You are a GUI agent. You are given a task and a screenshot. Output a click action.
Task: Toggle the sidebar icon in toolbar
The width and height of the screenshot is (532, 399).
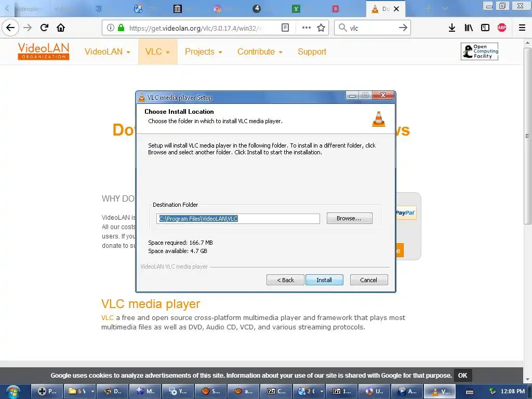tap(485, 28)
